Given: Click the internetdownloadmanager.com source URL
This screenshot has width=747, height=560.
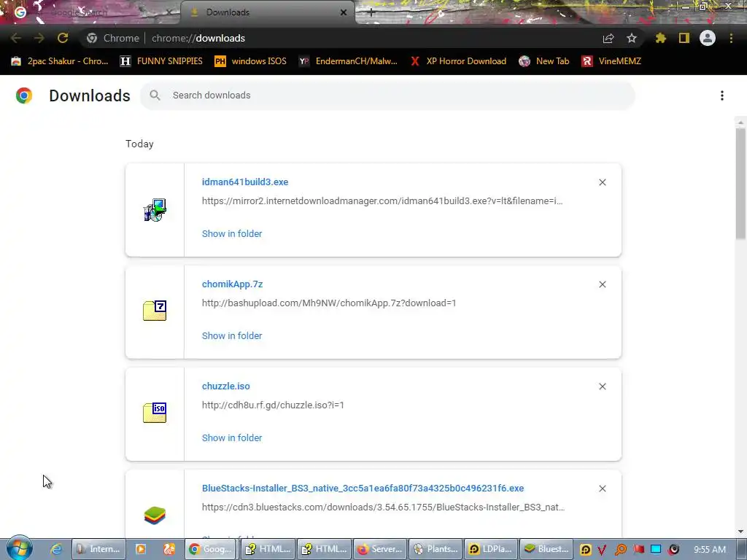Looking at the screenshot, I should (x=382, y=201).
